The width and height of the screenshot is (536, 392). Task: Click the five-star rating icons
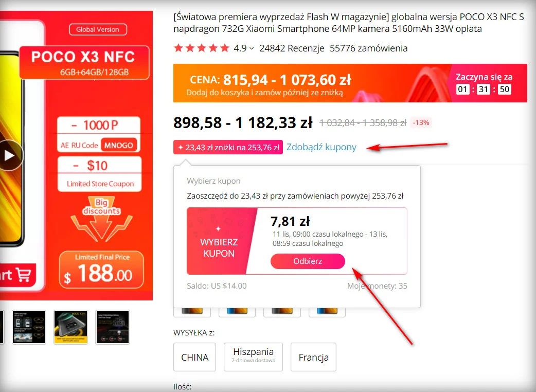(x=201, y=48)
